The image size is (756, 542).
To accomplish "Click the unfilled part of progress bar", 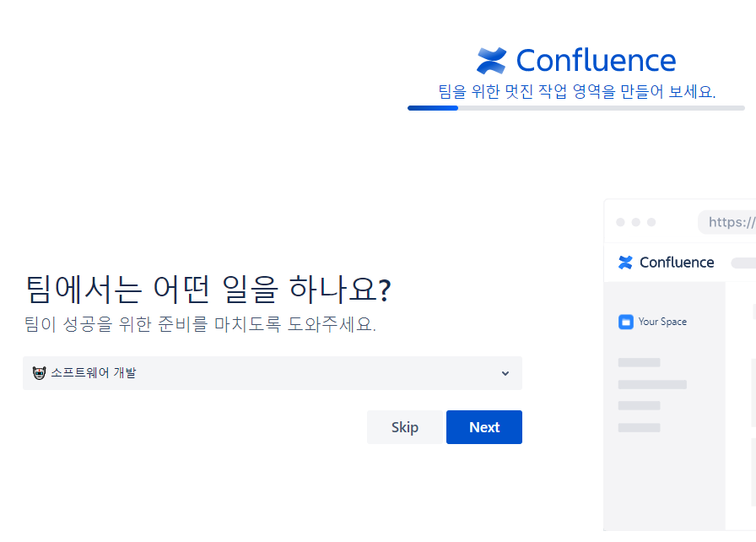I will click(602, 108).
